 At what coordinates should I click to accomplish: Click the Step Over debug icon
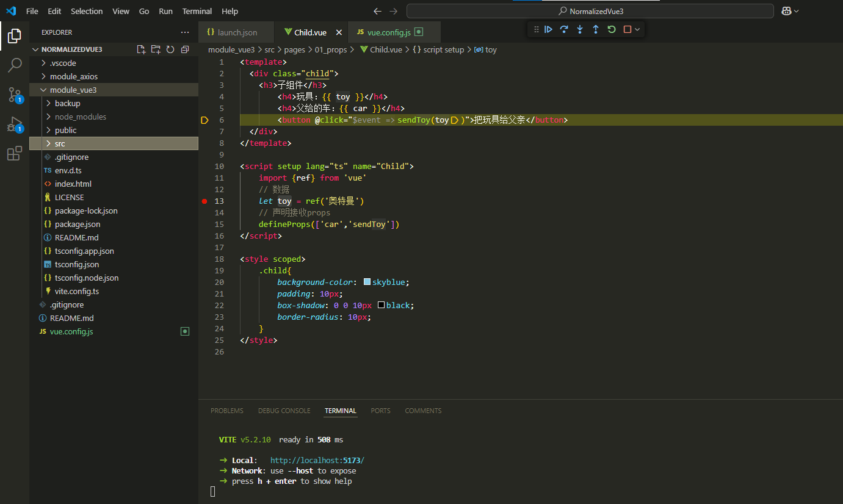tap(564, 29)
